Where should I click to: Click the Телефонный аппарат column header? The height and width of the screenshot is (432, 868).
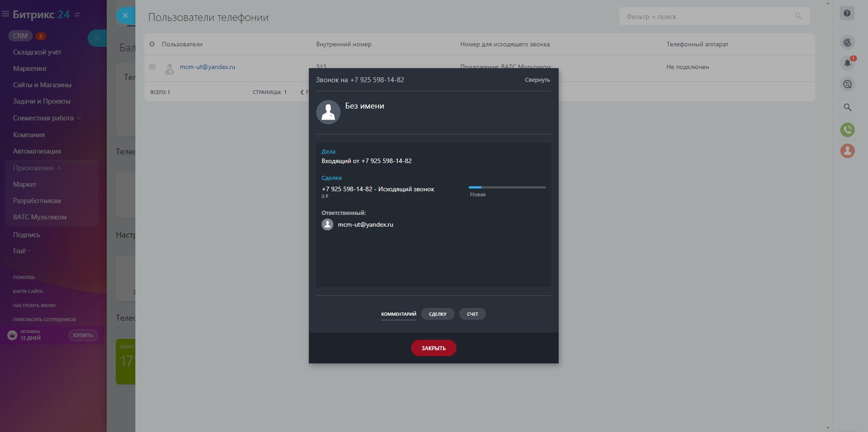pos(697,44)
